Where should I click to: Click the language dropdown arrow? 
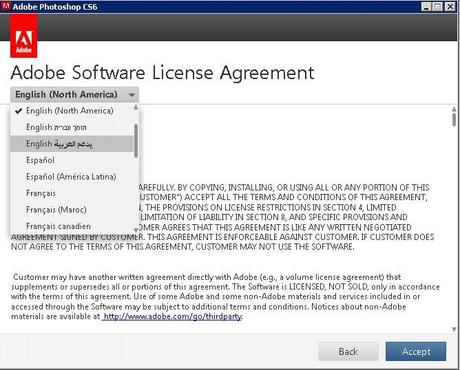click(x=132, y=95)
